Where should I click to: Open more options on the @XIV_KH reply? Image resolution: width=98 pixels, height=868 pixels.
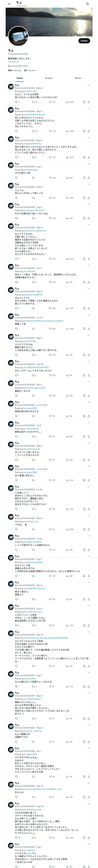pos(89,265)
